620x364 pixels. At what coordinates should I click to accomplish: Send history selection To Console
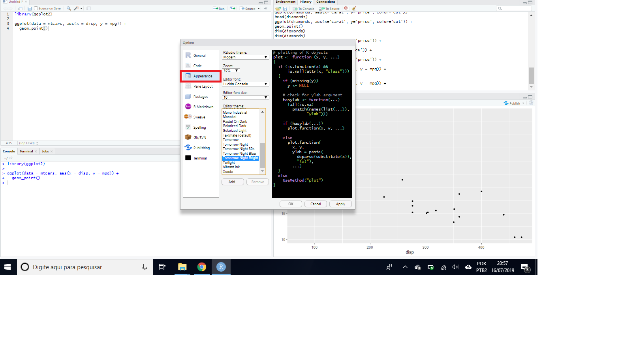point(304,8)
